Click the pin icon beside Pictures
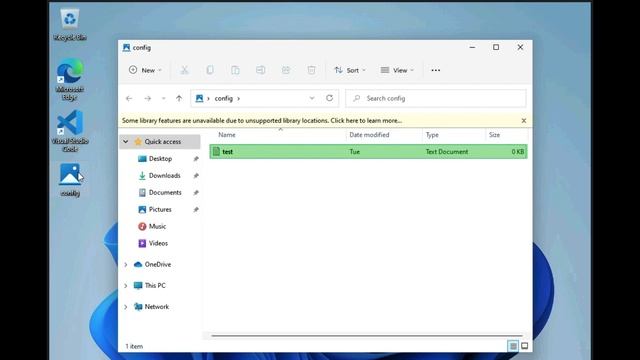 [196, 209]
